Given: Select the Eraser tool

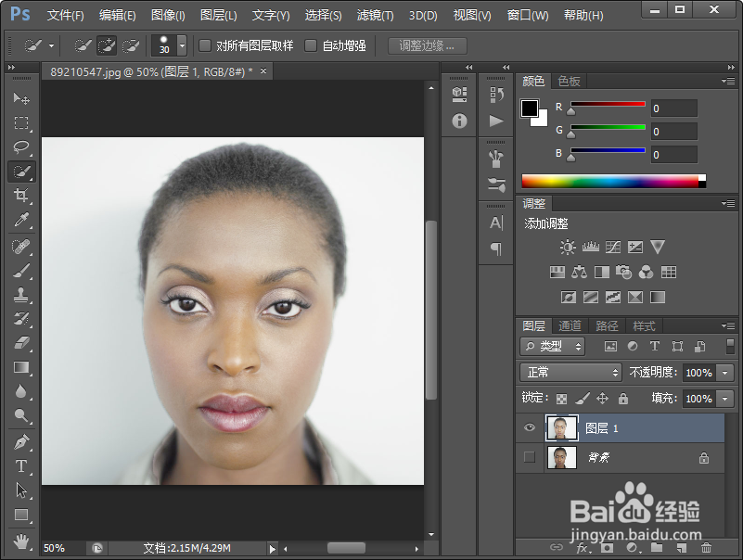Looking at the screenshot, I should 20,342.
